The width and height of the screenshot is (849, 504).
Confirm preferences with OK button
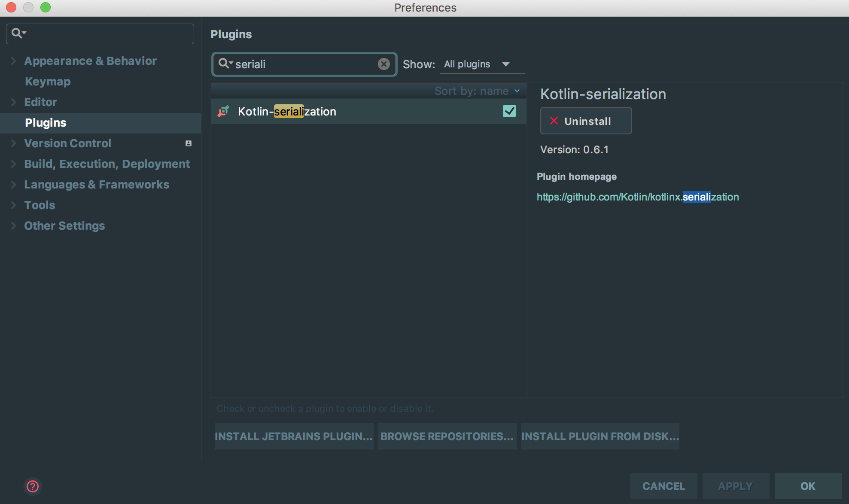[808, 486]
